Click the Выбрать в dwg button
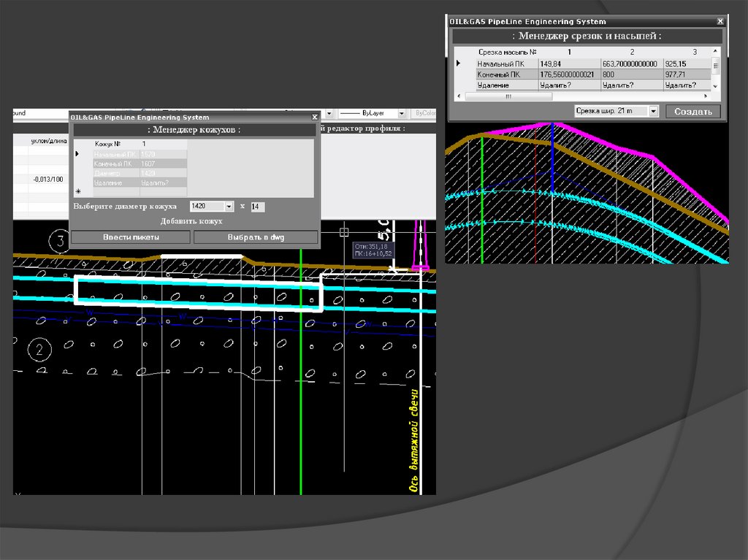The height and width of the screenshot is (560, 748). (256, 237)
